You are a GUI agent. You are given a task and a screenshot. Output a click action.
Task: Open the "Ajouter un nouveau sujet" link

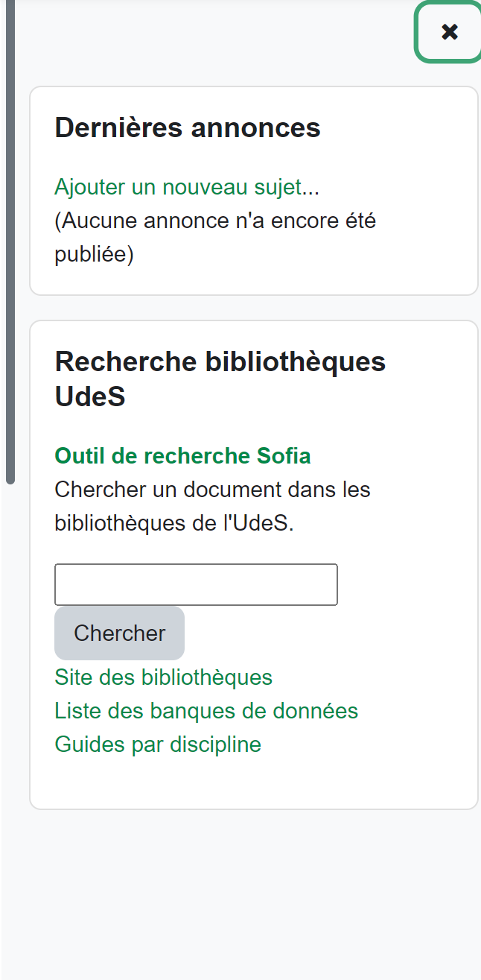tap(177, 187)
